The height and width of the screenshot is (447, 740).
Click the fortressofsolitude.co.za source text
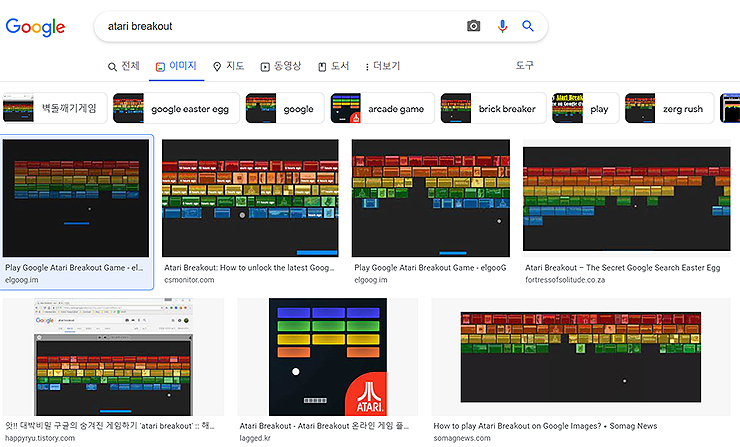click(565, 280)
